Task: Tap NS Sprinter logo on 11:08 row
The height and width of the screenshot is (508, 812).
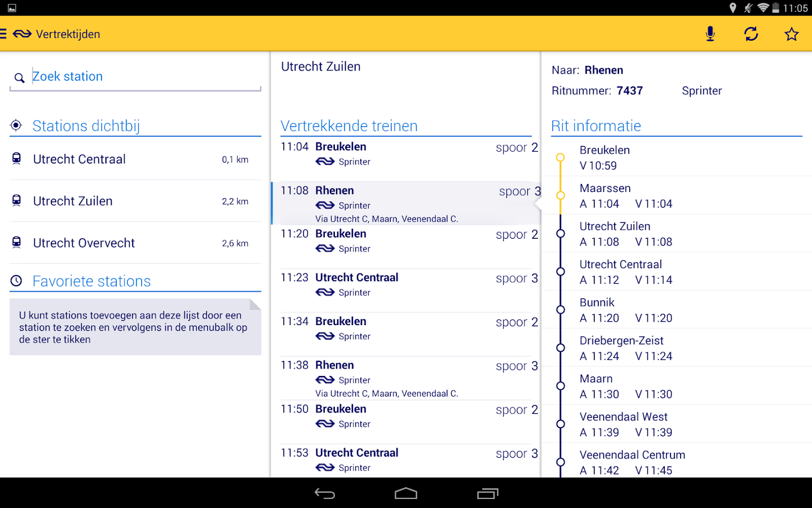Action: pyautogui.click(x=325, y=205)
